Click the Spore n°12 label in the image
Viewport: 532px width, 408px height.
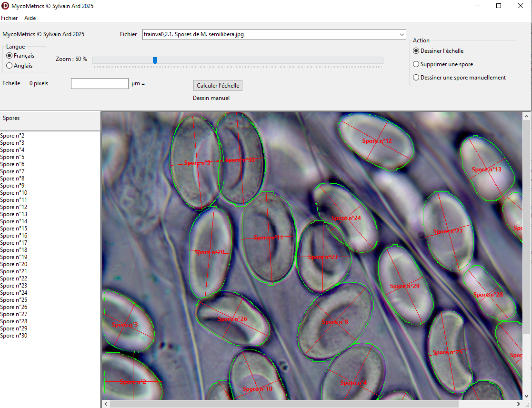377,141
